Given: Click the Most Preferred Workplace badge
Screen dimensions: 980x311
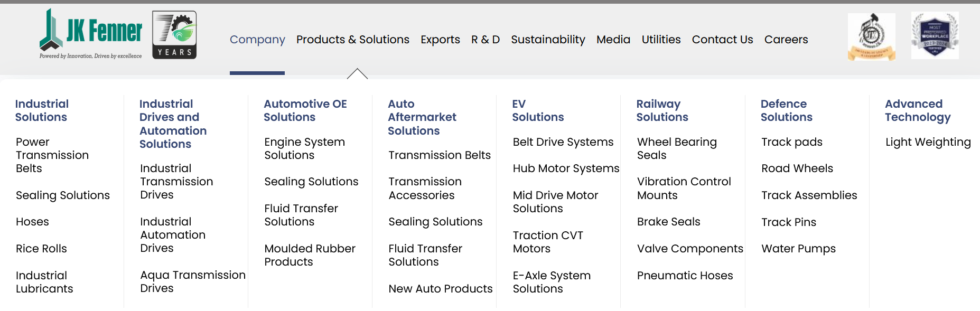Looking at the screenshot, I should point(935,35).
